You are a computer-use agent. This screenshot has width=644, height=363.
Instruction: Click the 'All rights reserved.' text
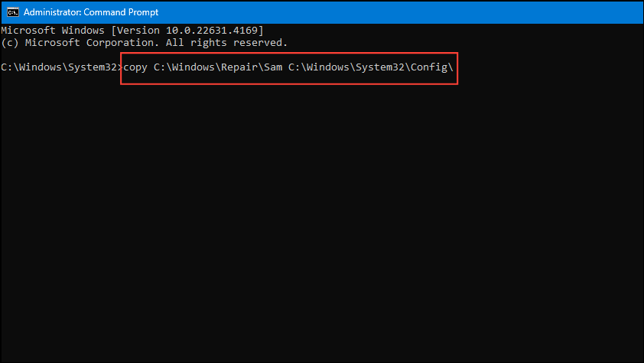[x=226, y=43]
